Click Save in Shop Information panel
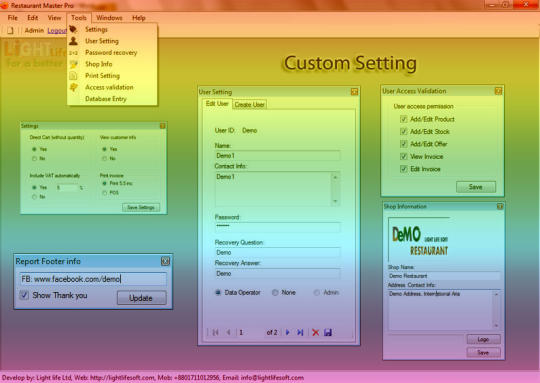 pos(483,353)
